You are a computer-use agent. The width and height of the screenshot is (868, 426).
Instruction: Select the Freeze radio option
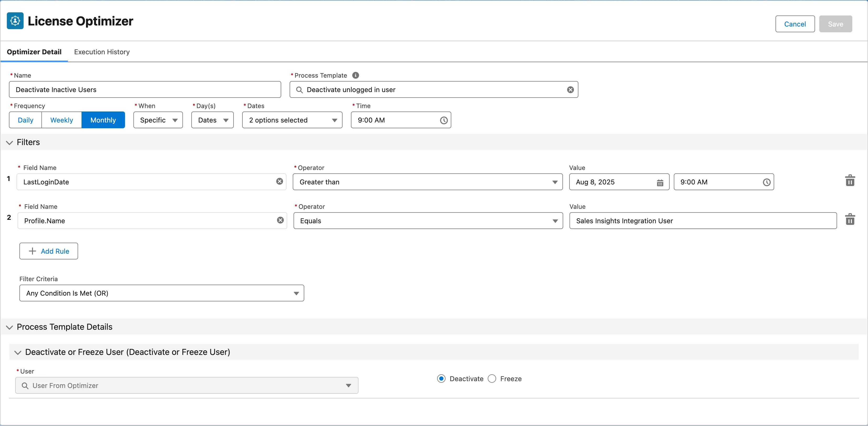point(492,379)
